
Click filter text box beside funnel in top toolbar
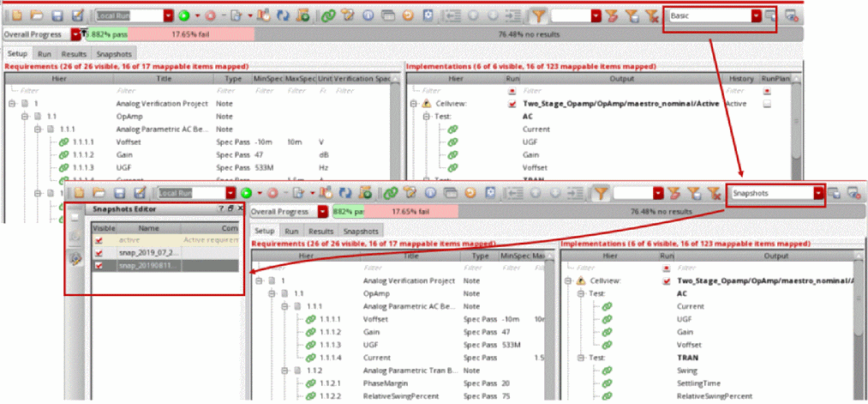coord(571,16)
